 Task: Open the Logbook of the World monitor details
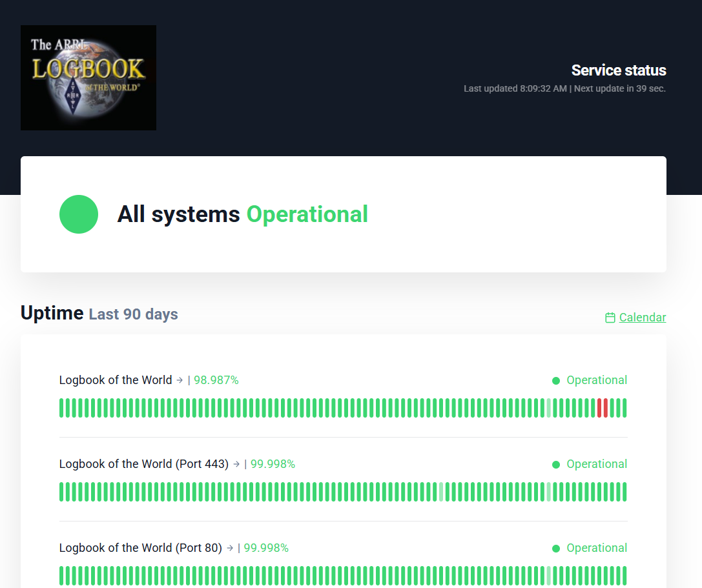coord(116,380)
